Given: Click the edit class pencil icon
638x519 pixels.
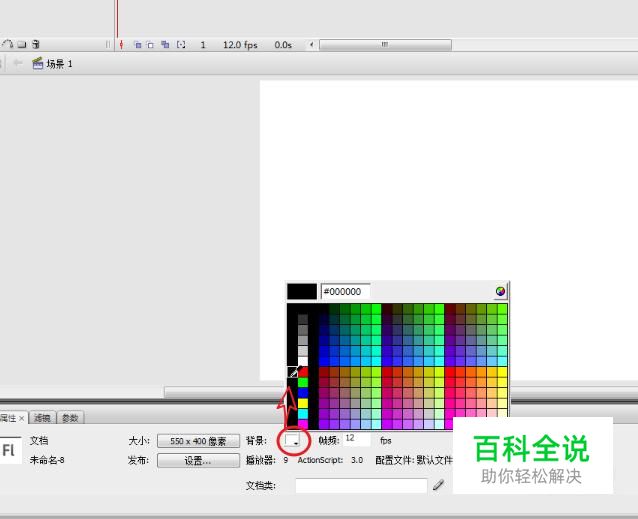Looking at the screenshot, I should coord(438,485).
